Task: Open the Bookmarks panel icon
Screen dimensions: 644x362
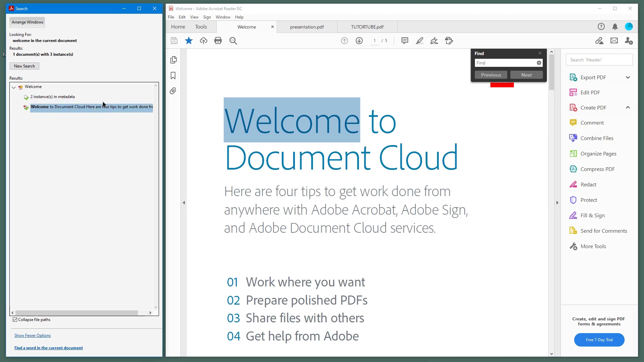Action: (173, 76)
